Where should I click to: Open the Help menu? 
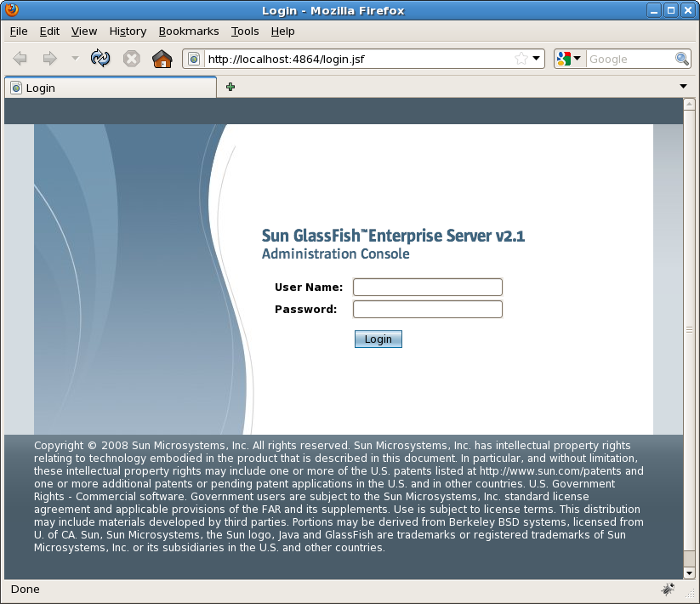(x=283, y=31)
